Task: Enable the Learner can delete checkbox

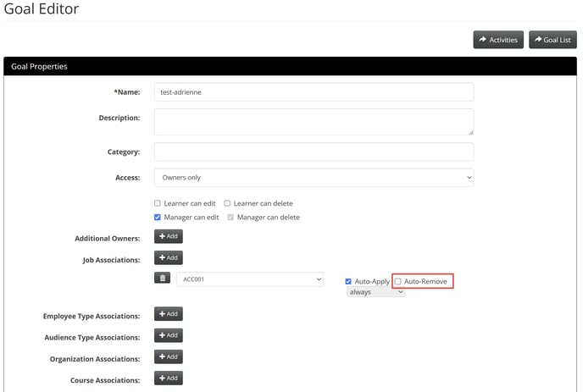Action: [227, 203]
